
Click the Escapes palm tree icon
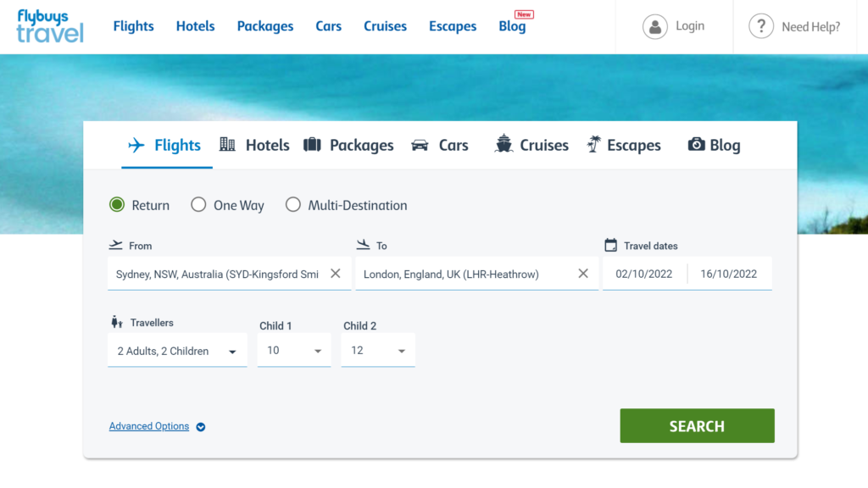click(594, 144)
